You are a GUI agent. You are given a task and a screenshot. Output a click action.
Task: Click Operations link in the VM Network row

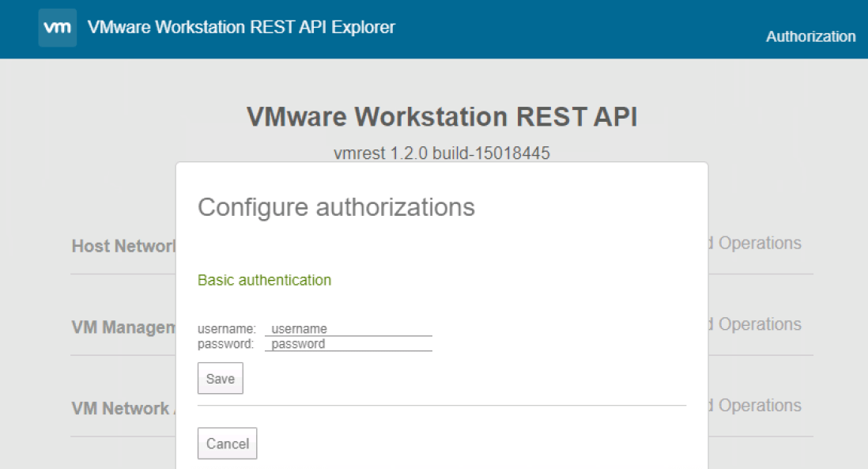coord(759,406)
